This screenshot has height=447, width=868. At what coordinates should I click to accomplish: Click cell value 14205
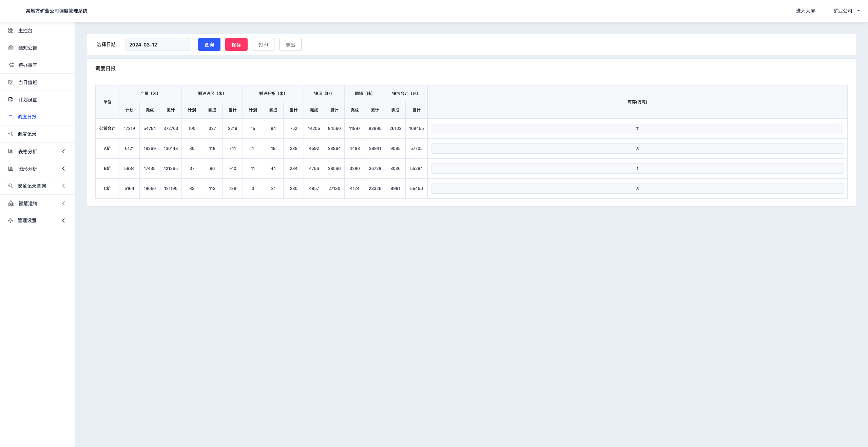314,129
